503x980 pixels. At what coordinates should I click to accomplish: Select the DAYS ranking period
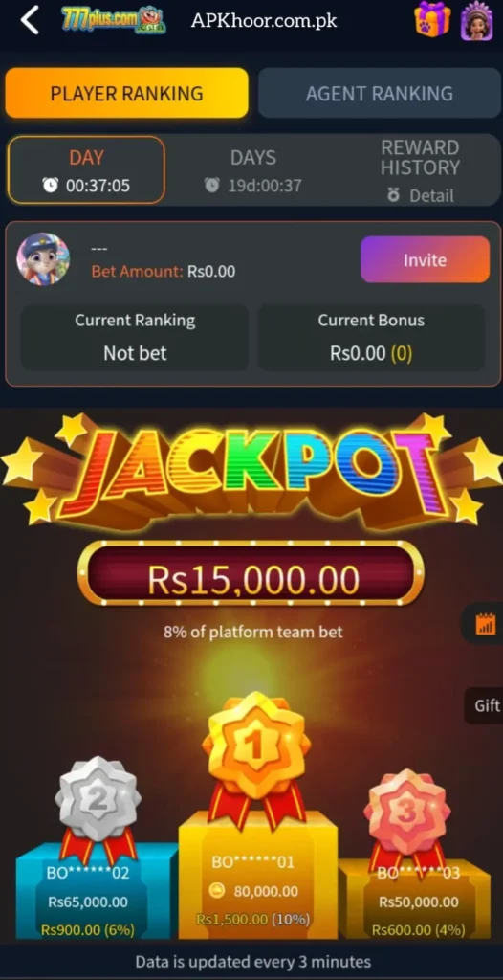pos(253,170)
